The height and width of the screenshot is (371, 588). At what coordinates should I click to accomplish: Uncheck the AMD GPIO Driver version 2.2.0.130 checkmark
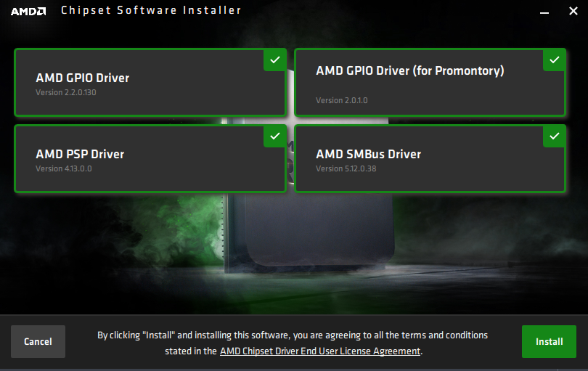point(275,60)
